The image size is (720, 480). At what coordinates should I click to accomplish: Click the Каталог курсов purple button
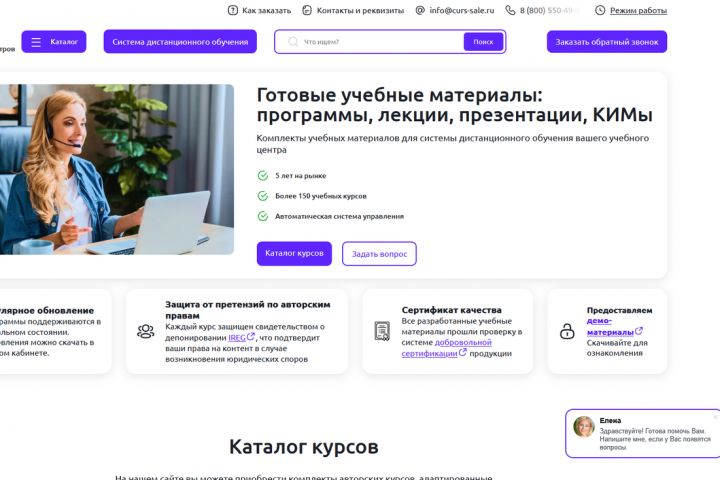click(294, 254)
